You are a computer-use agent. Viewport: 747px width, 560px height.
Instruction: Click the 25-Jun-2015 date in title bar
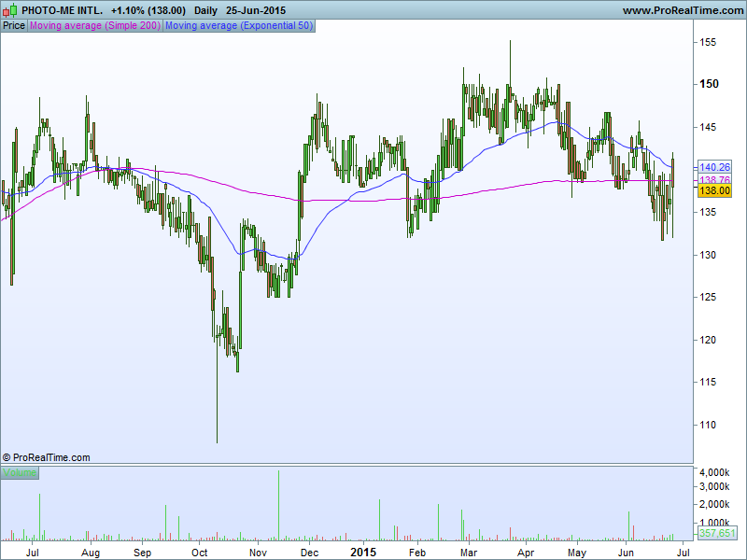256,10
